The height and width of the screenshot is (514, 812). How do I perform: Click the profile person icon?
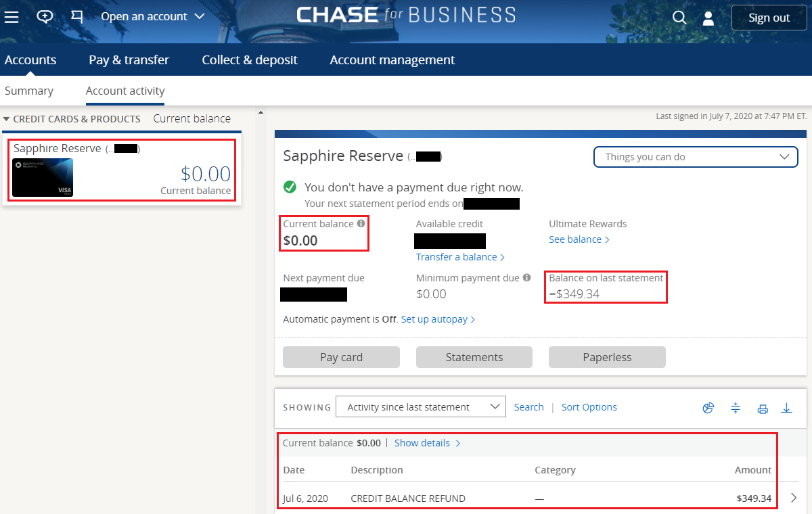(708, 17)
